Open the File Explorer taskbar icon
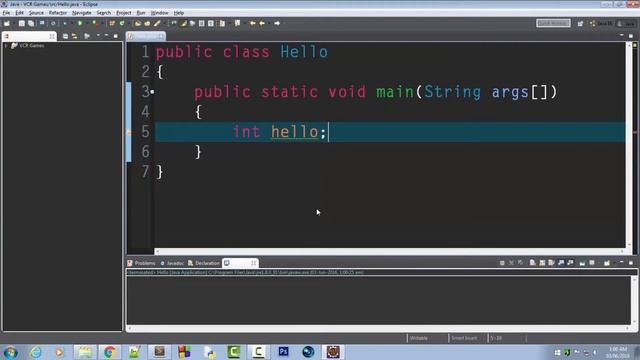This screenshot has height=360, width=640. [x=84, y=352]
